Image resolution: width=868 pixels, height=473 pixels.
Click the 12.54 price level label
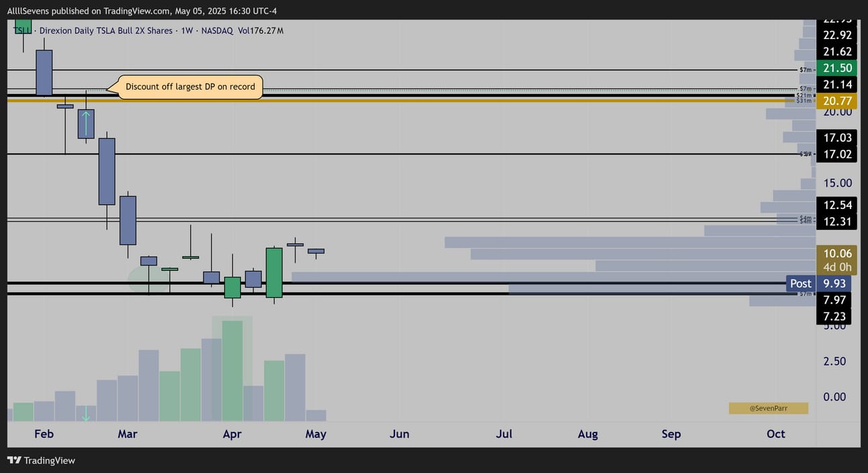[x=836, y=205]
